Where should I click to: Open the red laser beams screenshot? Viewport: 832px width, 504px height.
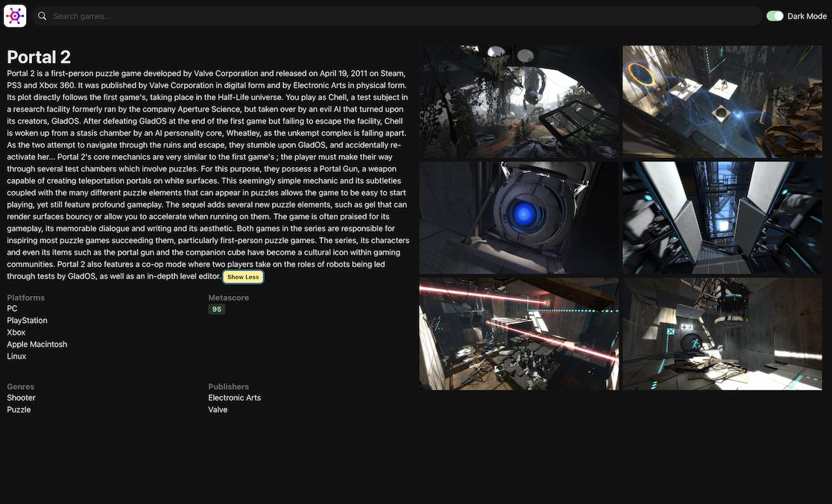[519, 334]
